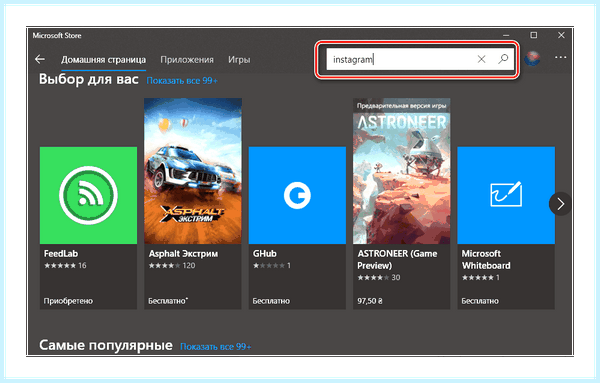Click Бесплатно under Microsoft Whiteboard
The width and height of the screenshot is (600, 383).
480,301
